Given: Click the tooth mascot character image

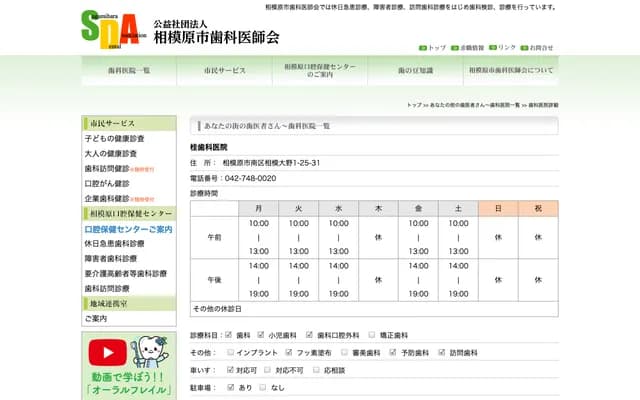Looking at the screenshot, I should [150, 351].
